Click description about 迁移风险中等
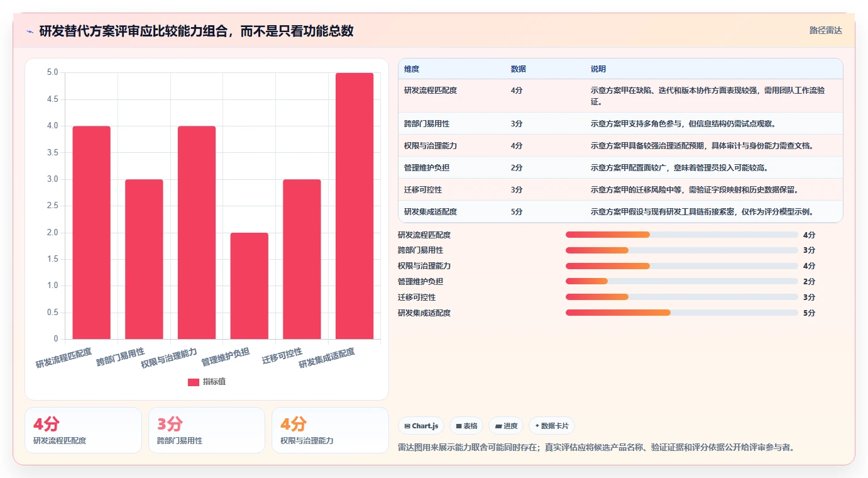This screenshot has width=868, height=478. tap(695, 190)
